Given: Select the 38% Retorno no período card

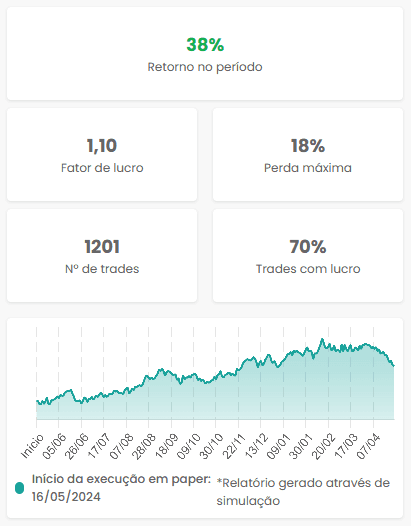Looking at the screenshot, I should pyautogui.click(x=205, y=53).
